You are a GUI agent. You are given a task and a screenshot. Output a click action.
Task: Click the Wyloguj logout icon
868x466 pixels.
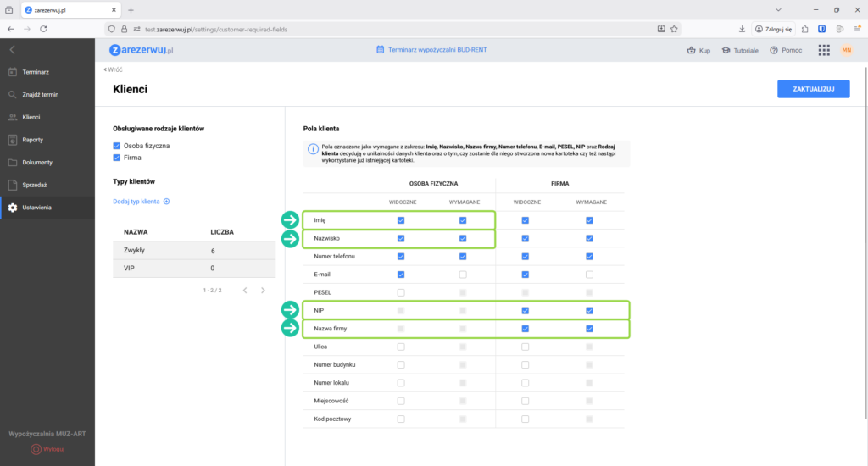click(x=36, y=448)
